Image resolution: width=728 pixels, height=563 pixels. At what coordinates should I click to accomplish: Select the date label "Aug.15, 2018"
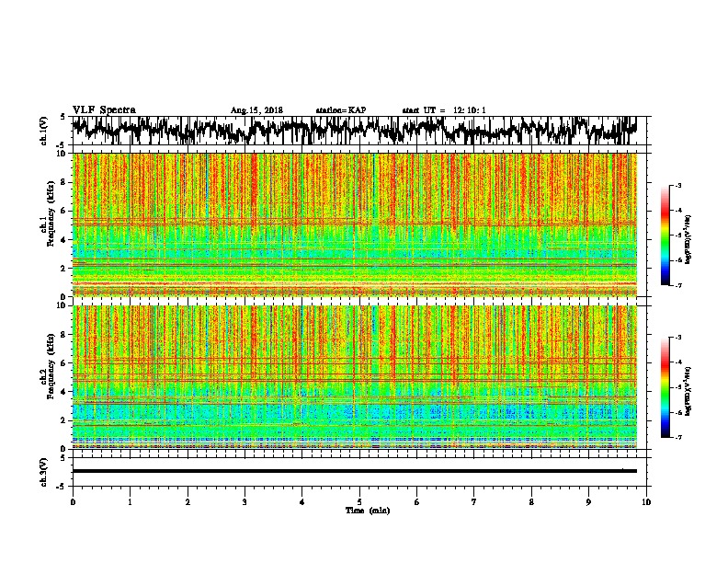pos(256,110)
